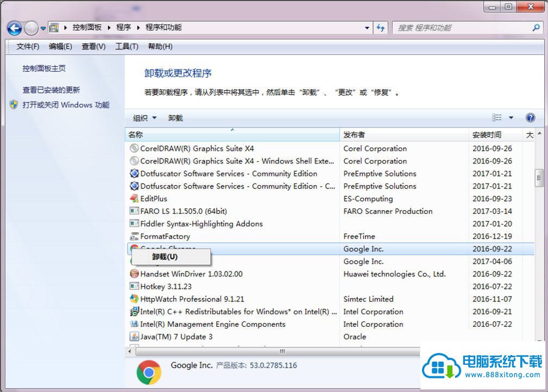Screen dimensions: 548x392
Task: Open 查看已安装的更新 link
Action: (51, 90)
